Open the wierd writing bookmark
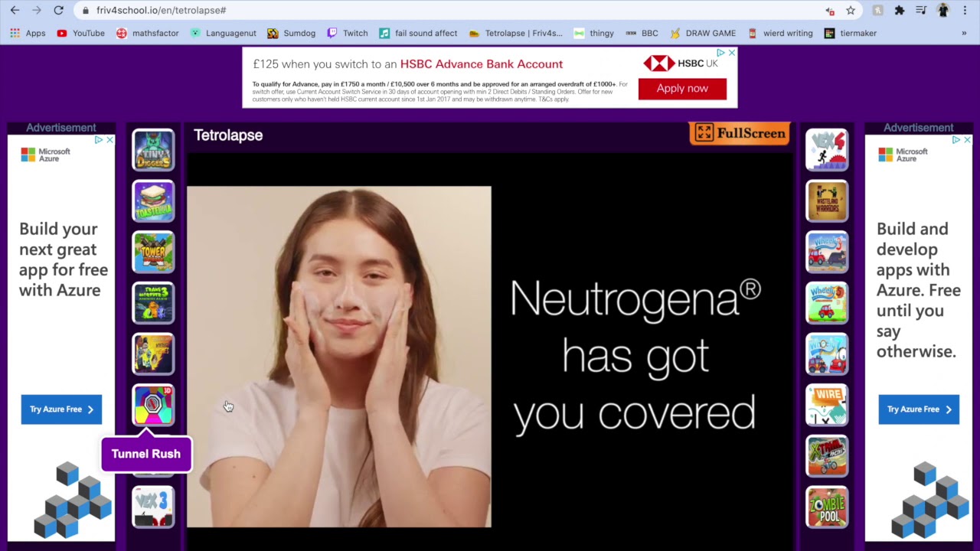This screenshot has height=551, width=980. [779, 34]
